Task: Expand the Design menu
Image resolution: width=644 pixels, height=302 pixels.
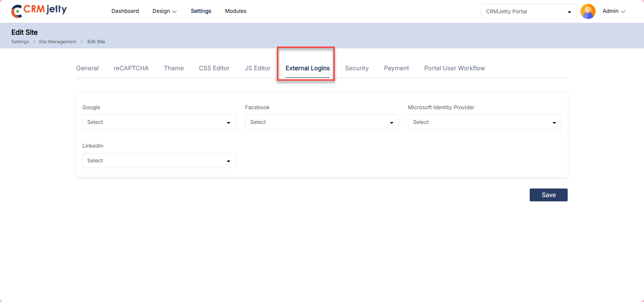Action: [164, 11]
